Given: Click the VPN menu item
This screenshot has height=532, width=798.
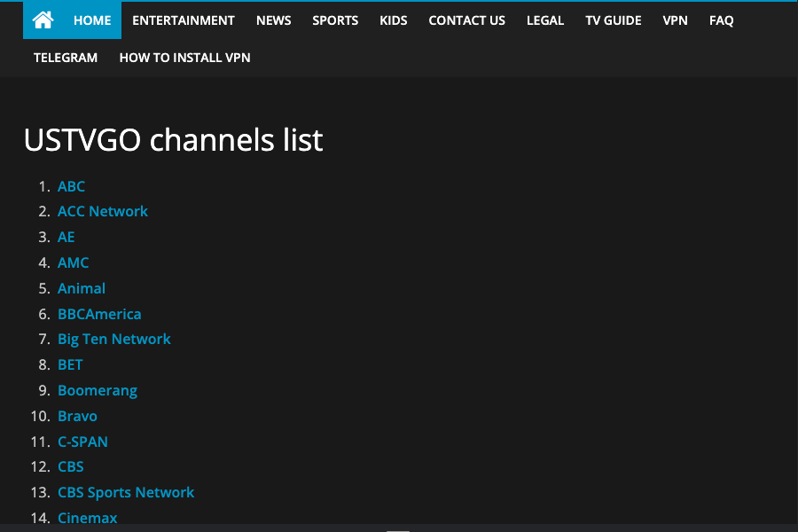Looking at the screenshot, I should point(675,20).
